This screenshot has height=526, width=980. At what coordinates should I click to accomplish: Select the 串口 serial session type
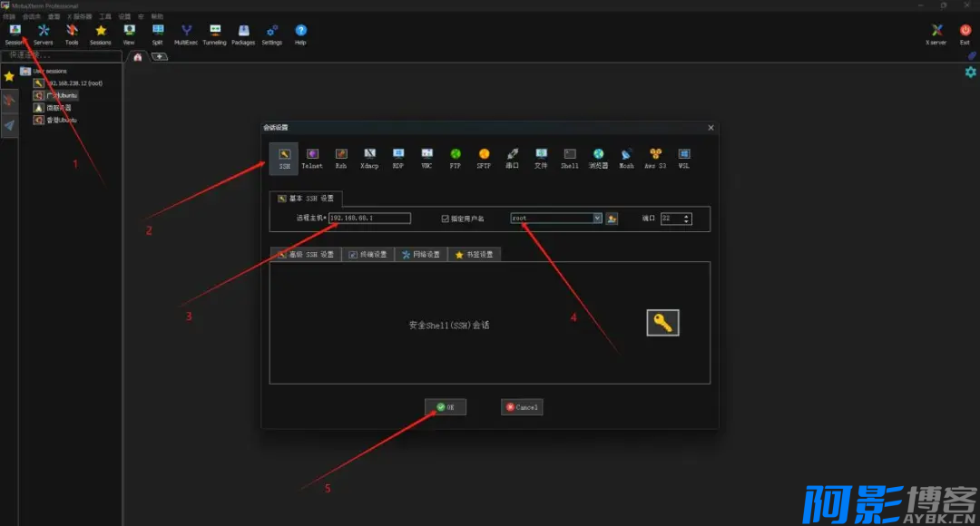pos(513,159)
